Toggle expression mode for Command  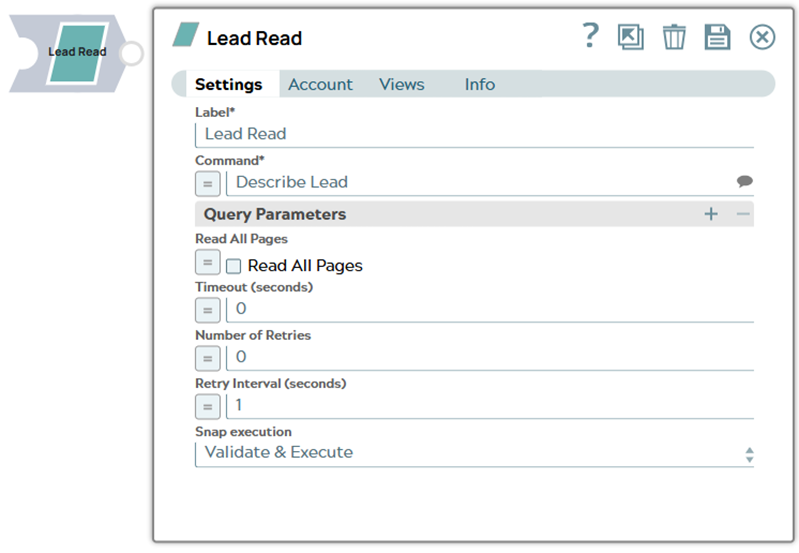[207, 183]
